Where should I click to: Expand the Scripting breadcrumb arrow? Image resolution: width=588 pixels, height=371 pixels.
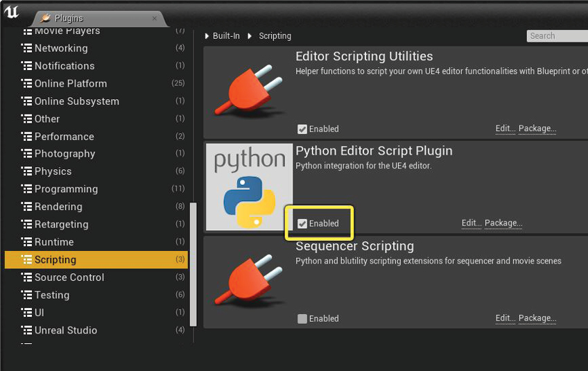tap(250, 36)
